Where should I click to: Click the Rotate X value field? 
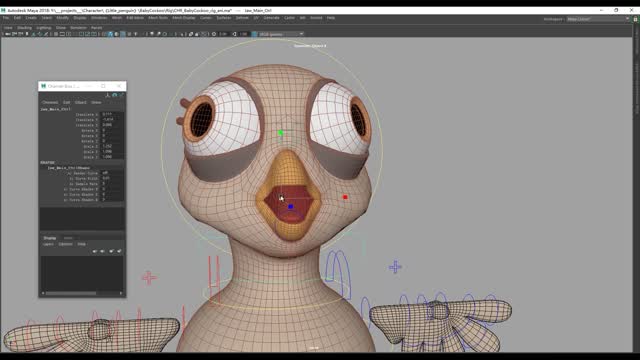[x=112, y=131]
